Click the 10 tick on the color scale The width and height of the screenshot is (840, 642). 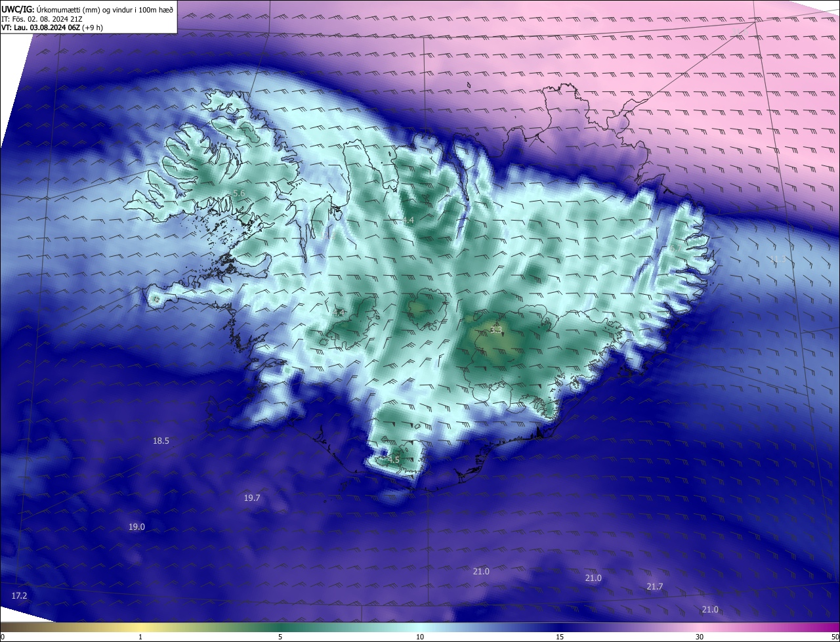pos(420,637)
